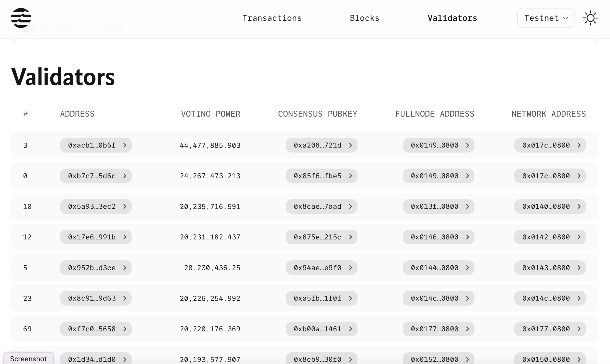Copy address 0xb7c7…5d6c by clicking its pill
The height and width of the screenshot is (364, 610).
pos(92,176)
